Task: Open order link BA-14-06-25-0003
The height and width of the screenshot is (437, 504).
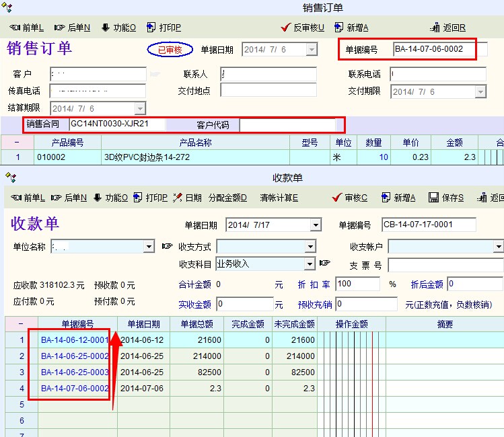Action: pyautogui.click(x=74, y=372)
